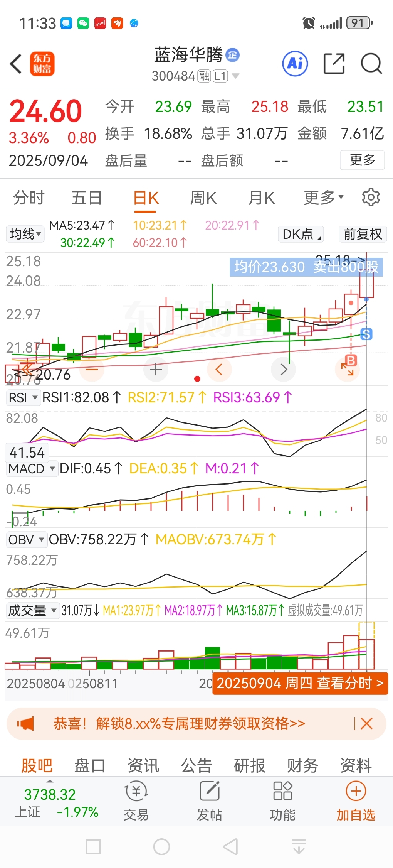Select 公告 announcements tab
This screenshot has width=393, height=868.
(196, 765)
